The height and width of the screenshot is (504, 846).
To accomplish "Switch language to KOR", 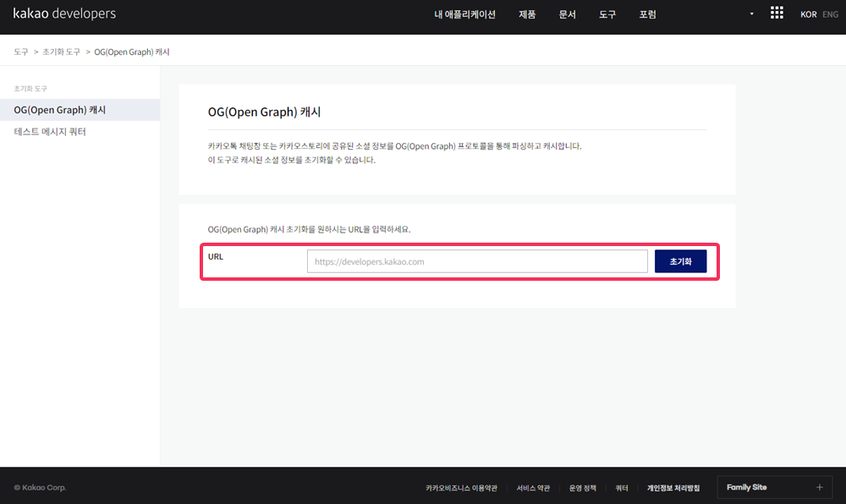I will (x=808, y=14).
